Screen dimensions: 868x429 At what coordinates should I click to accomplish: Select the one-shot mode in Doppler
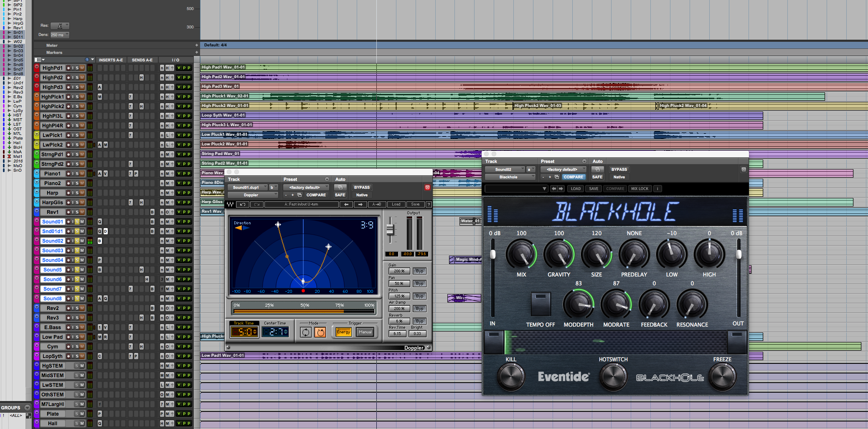(x=320, y=332)
